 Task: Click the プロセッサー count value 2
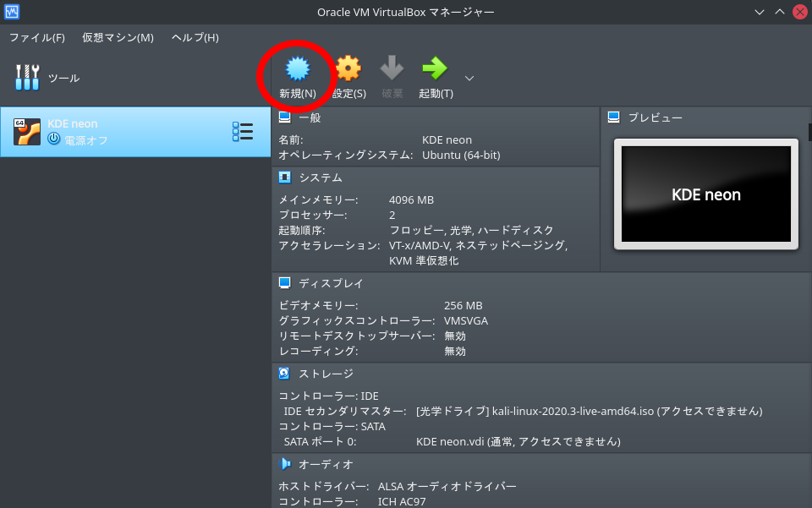[392, 216]
